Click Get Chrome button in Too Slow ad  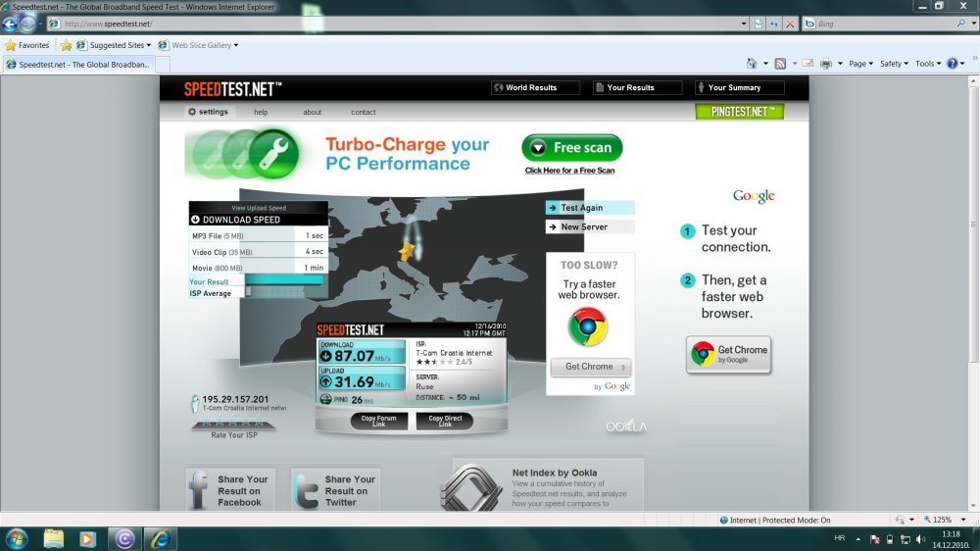[591, 367]
